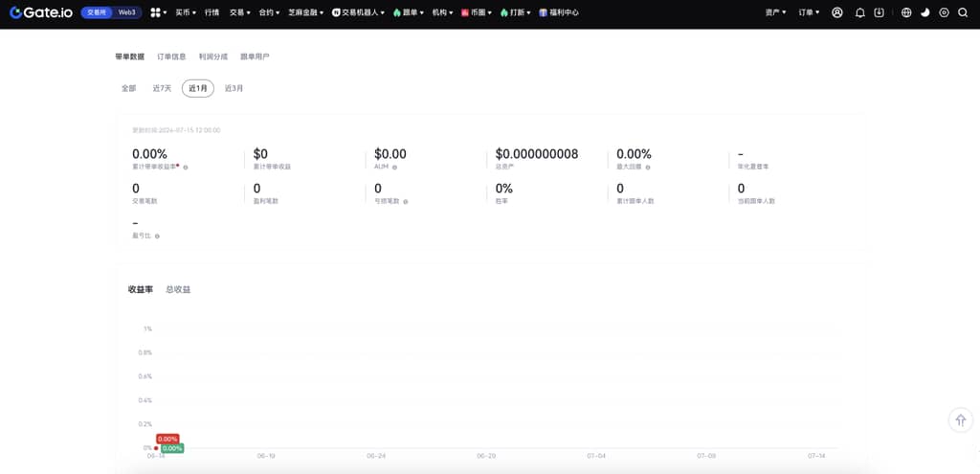This screenshot has height=474, width=980.
Task: Open the notifications bell
Action: 859,12
